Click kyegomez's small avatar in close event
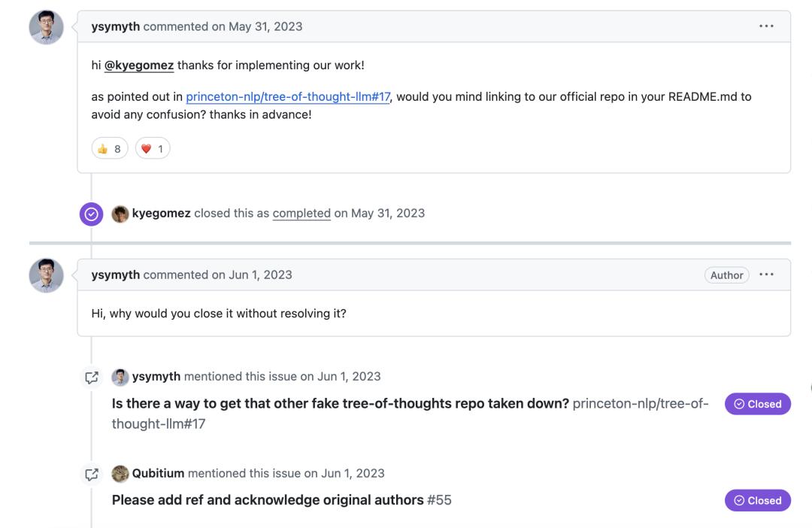Screen dimensions: 812x528 point(120,214)
